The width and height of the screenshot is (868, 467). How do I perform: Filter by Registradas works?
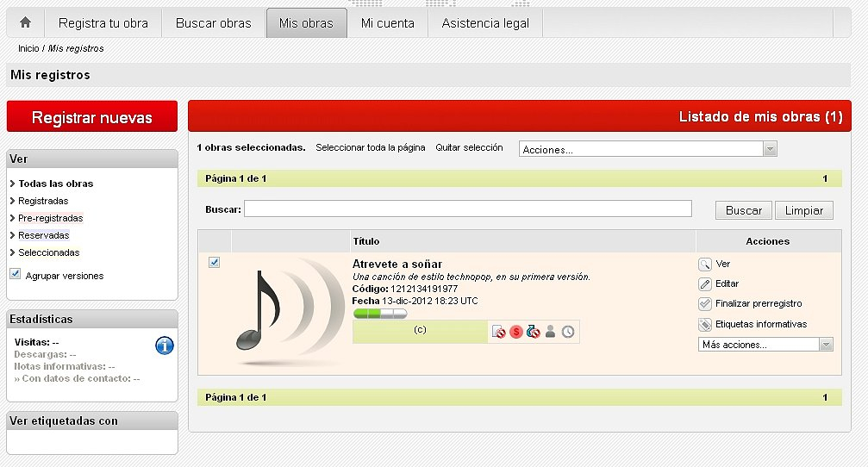(x=43, y=201)
